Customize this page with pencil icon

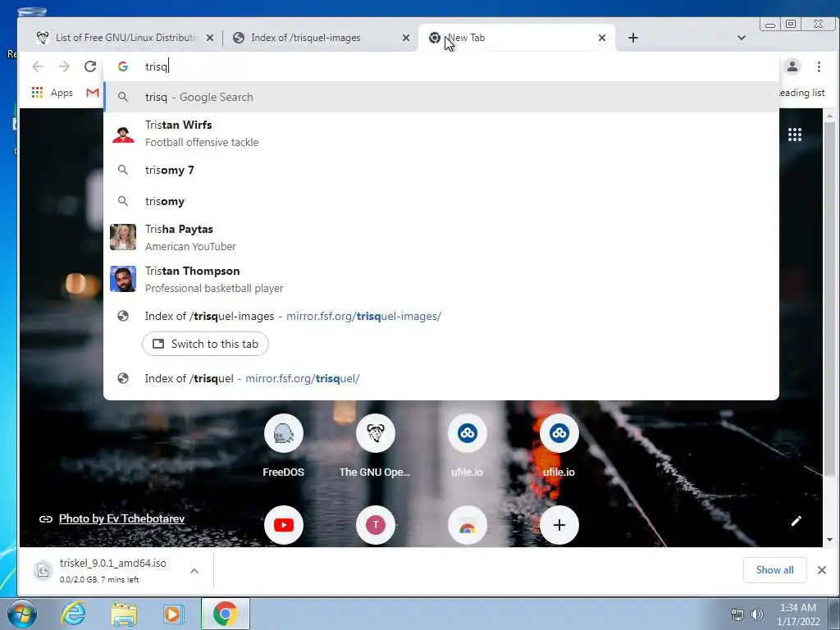coord(796,521)
